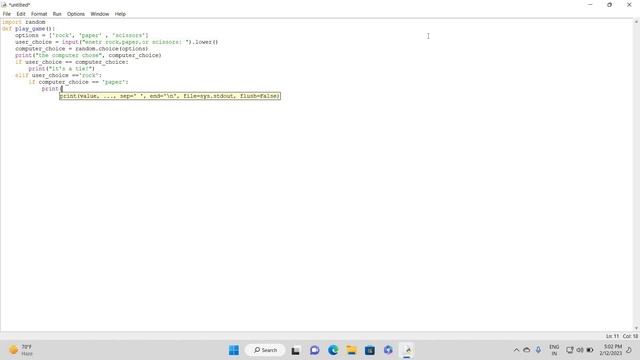This screenshot has width=640, height=360.
Task: Click the IDLE Python icon in the taskbar
Action: pyautogui.click(x=407, y=350)
